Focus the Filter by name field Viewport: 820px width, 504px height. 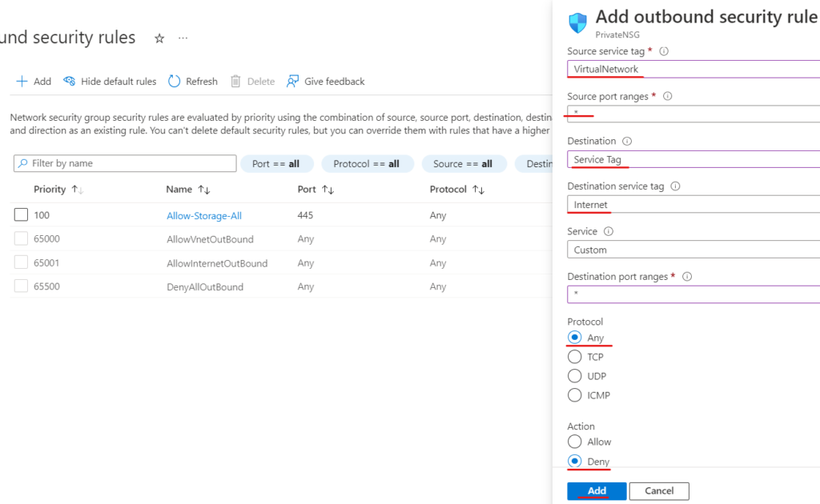(x=125, y=163)
